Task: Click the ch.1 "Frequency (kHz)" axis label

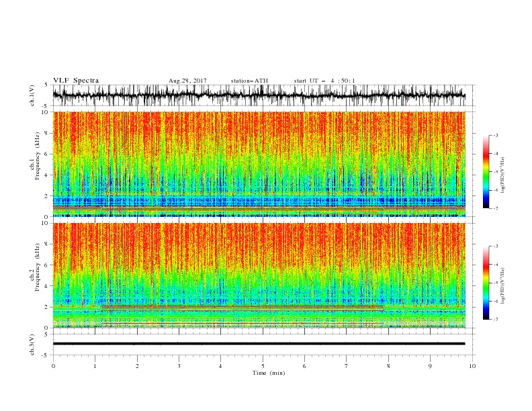Action: [38, 154]
